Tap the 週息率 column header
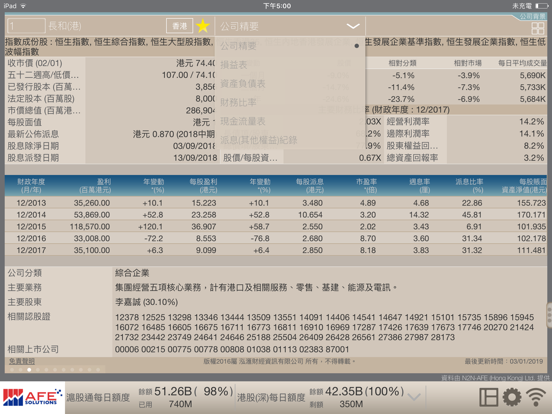 click(419, 186)
